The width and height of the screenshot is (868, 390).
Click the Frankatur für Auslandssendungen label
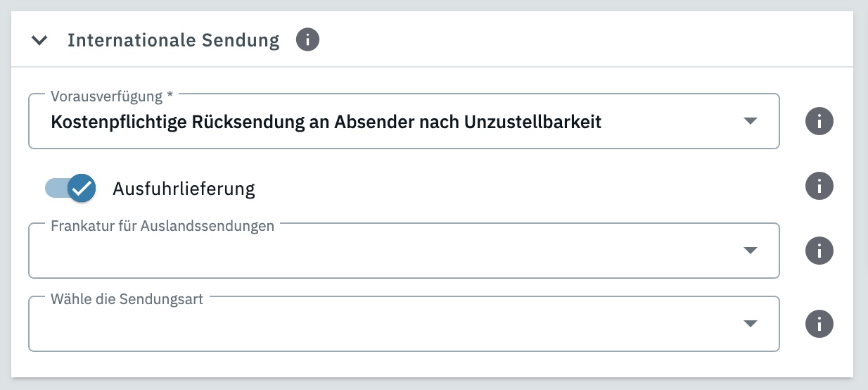coord(162,226)
